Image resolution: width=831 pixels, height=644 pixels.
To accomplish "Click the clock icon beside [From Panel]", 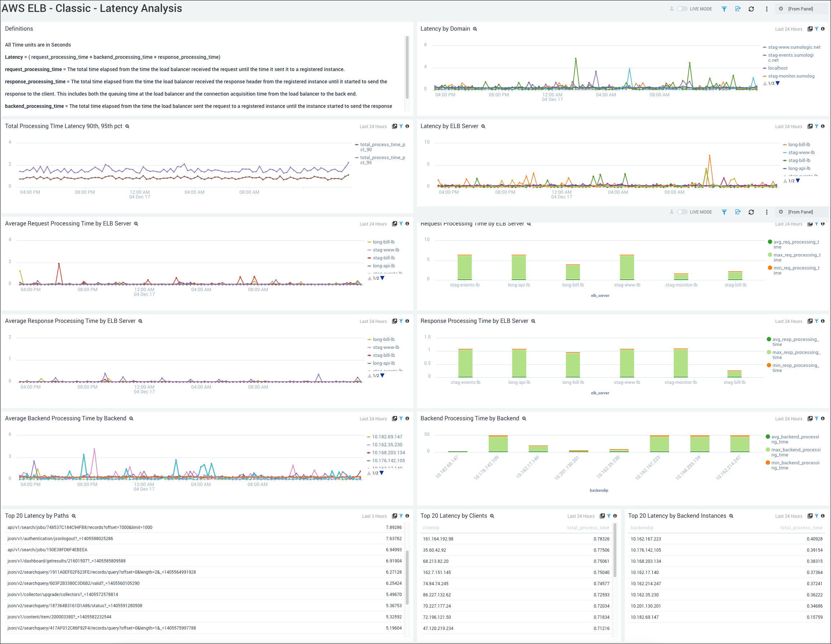I will pyautogui.click(x=781, y=8).
